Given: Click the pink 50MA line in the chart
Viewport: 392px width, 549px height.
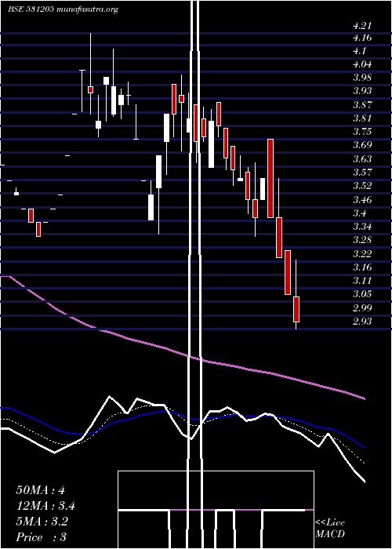Looking at the screenshot, I should point(182,353).
